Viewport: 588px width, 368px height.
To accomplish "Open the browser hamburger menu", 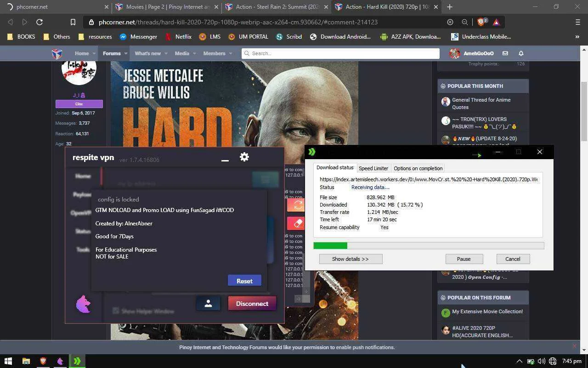I will coord(578,22).
